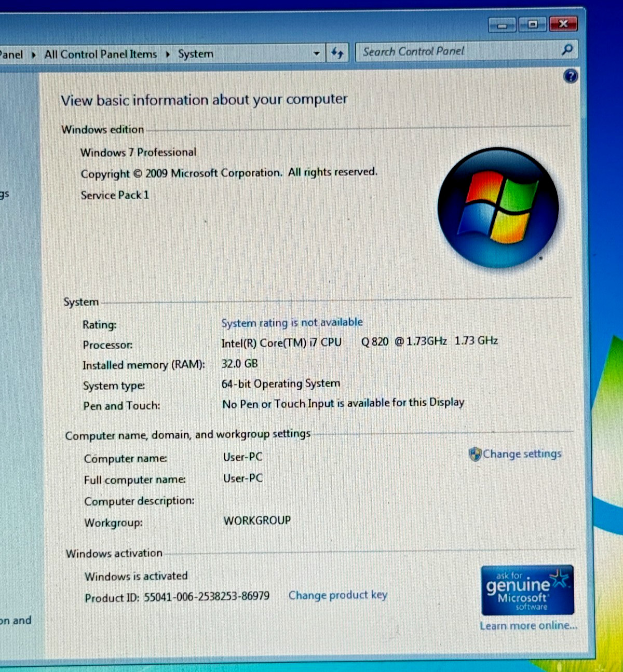
Task: Click the Windows is activated text
Action: [136, 576]
